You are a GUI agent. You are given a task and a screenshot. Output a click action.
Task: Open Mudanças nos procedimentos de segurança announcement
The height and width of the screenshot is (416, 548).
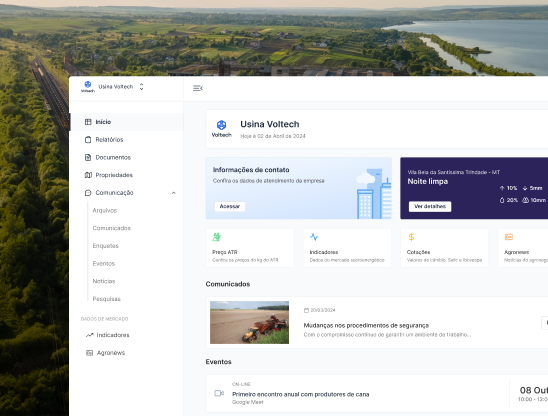(366, 325)
